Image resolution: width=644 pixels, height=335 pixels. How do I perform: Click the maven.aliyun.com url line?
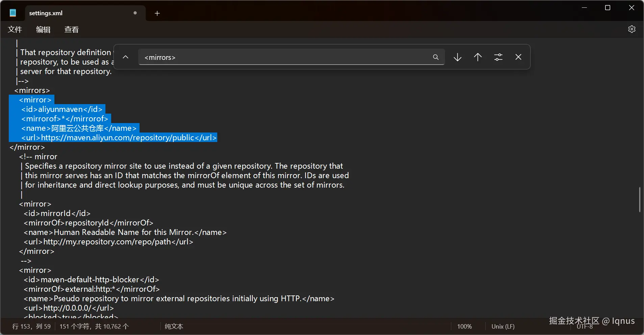pyautogui.click(x=119, y=138)
